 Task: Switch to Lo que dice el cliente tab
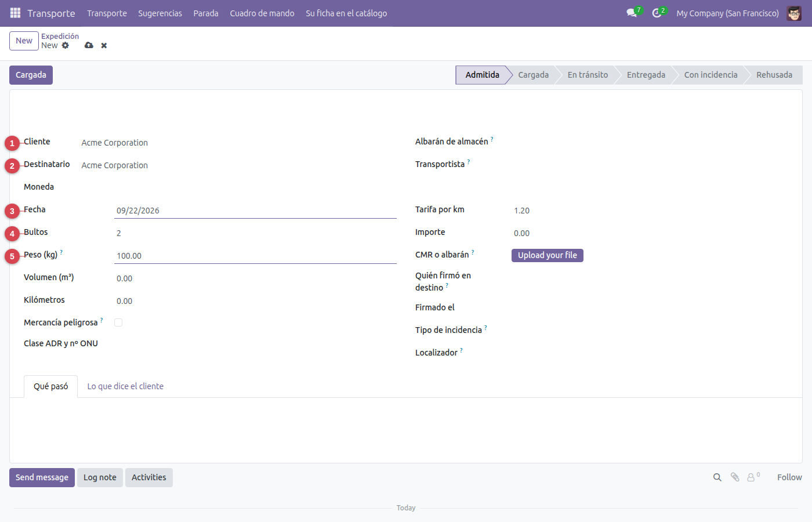pyautogui.click(x=125, y=386)
